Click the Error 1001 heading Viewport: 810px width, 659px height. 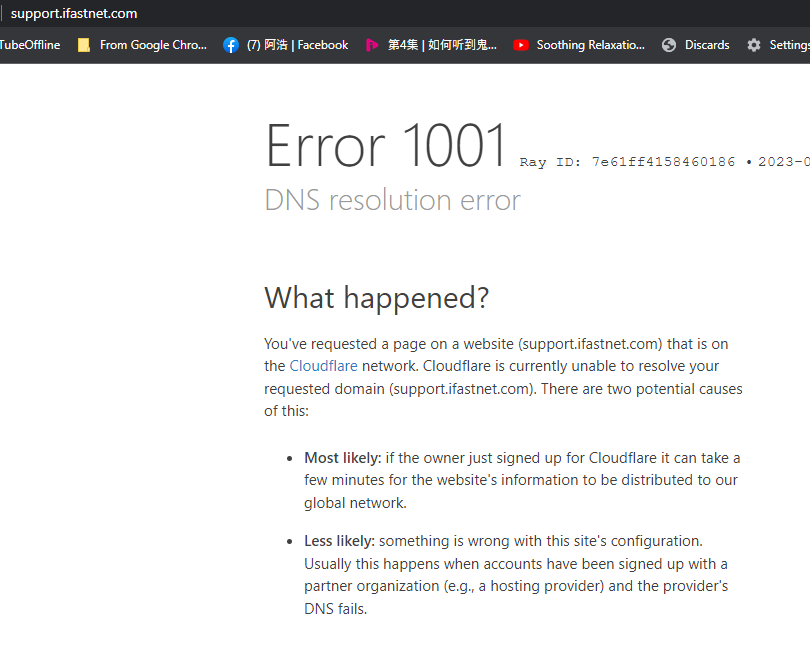386,145
